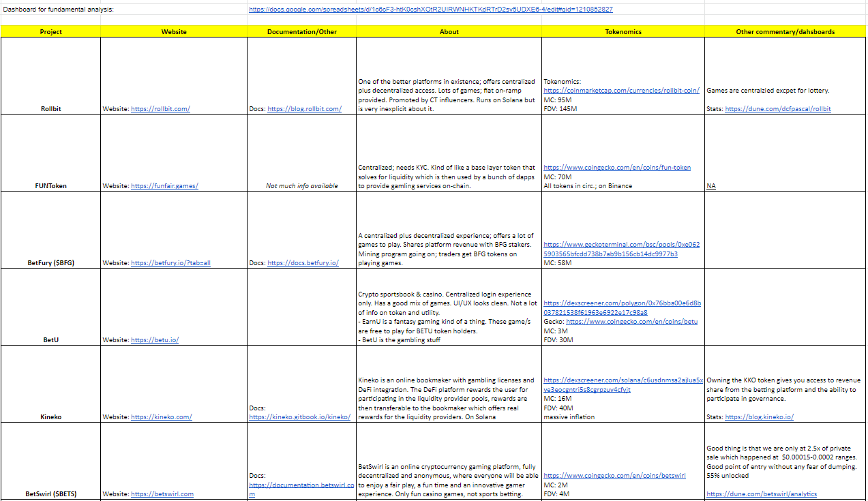The height and width of the screenshot is (501, 868).
Task: Open the betswirl.com website link
Action: point(162,494)
